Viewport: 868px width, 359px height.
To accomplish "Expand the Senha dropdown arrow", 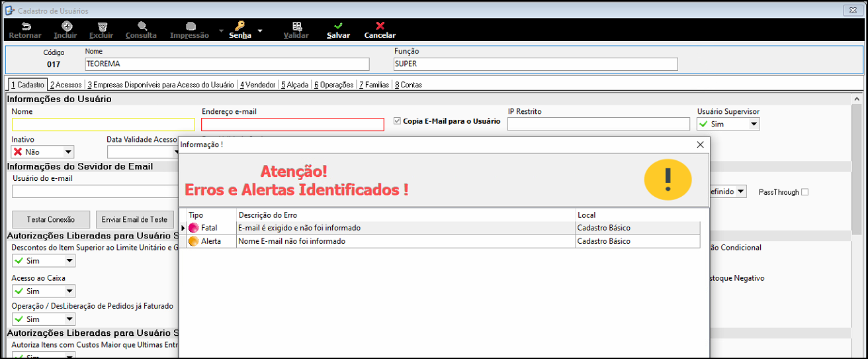I will [x=260, y=31].
